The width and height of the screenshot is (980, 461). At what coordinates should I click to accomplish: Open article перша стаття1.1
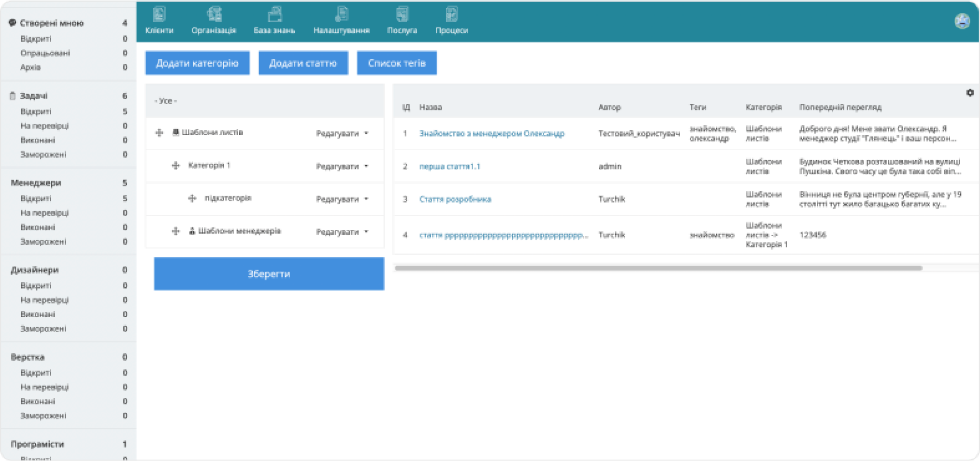pos(450,166)
